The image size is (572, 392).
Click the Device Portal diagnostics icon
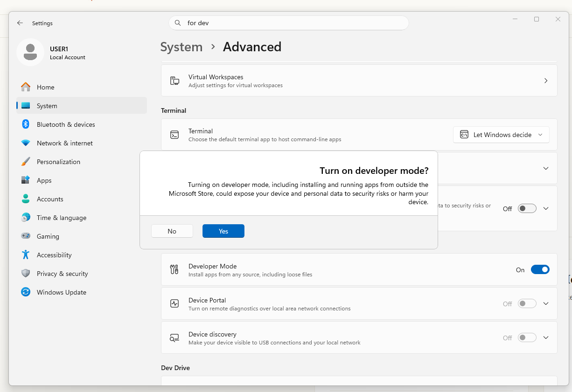(174, 303)
